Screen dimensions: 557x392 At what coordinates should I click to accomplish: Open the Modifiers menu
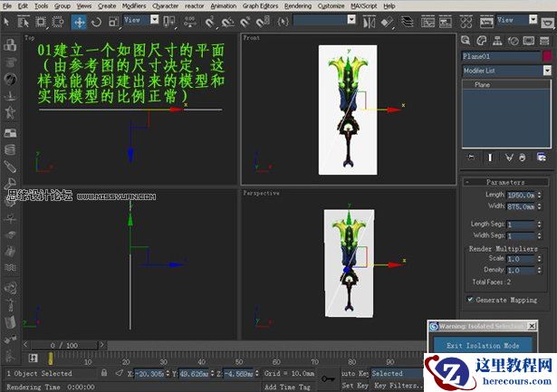[x=134, y=6]
